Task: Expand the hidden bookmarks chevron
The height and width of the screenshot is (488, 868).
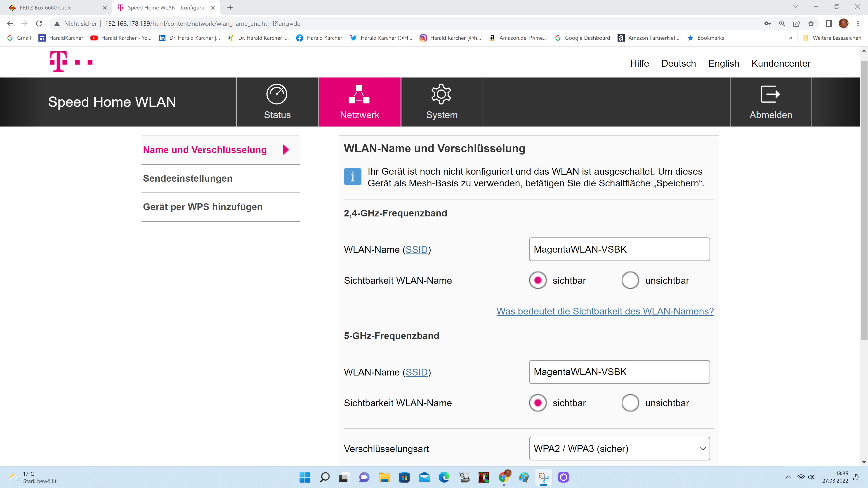Action: (790, 38)
